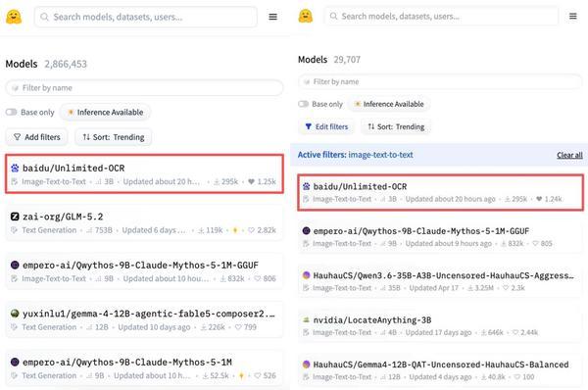Click the yuxinlu1 avatar icon
This screenshot has width=588, height=390.
click(15, 314)
